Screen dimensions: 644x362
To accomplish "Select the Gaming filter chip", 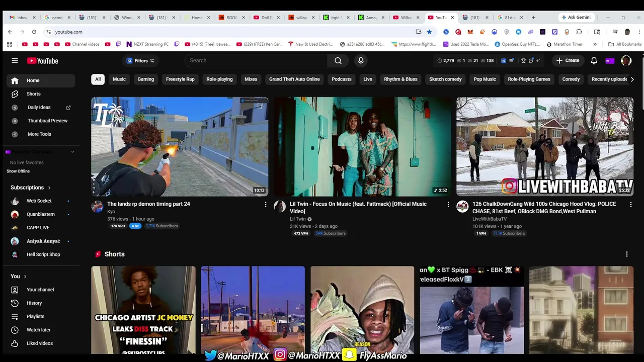I will (146, 79).
